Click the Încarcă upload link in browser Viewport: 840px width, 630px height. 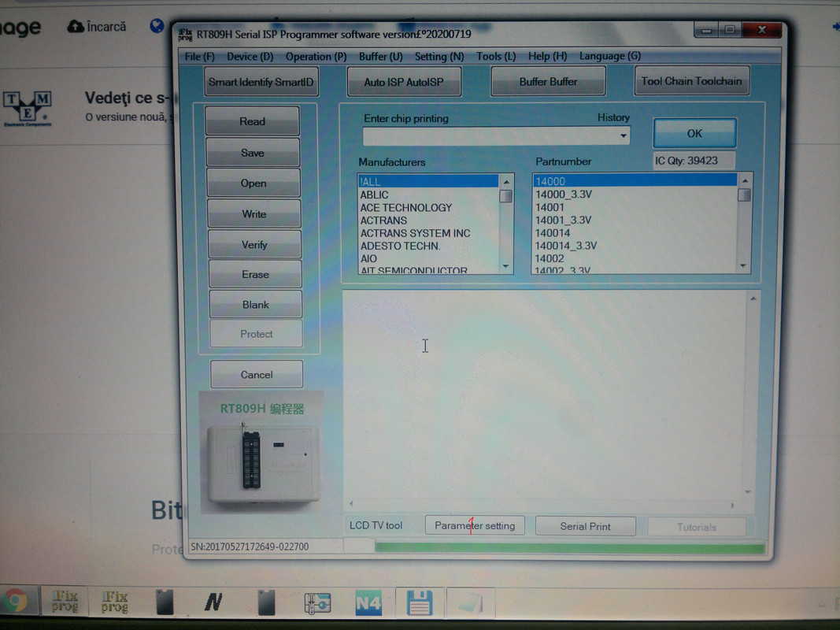(x=98, y=26)
